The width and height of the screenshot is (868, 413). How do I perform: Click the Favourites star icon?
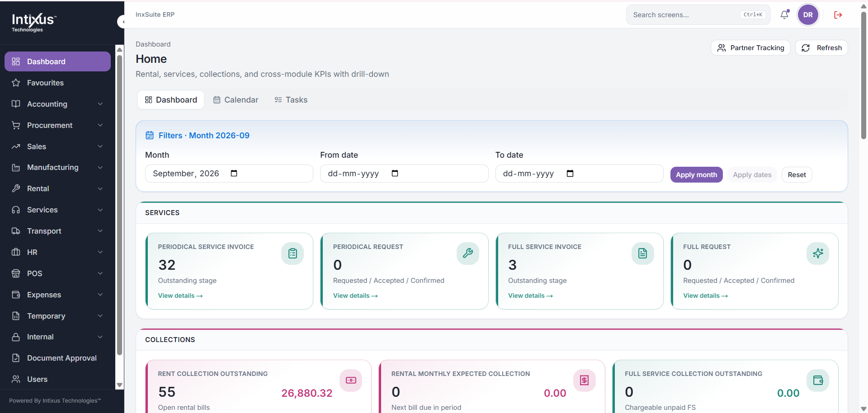click(16, 83)
